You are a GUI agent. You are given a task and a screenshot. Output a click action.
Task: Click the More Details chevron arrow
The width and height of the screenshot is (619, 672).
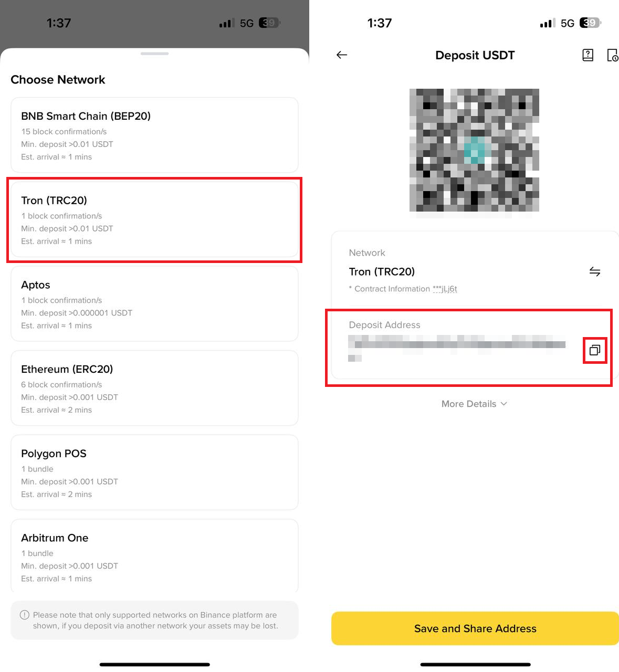tap(504, 404)
